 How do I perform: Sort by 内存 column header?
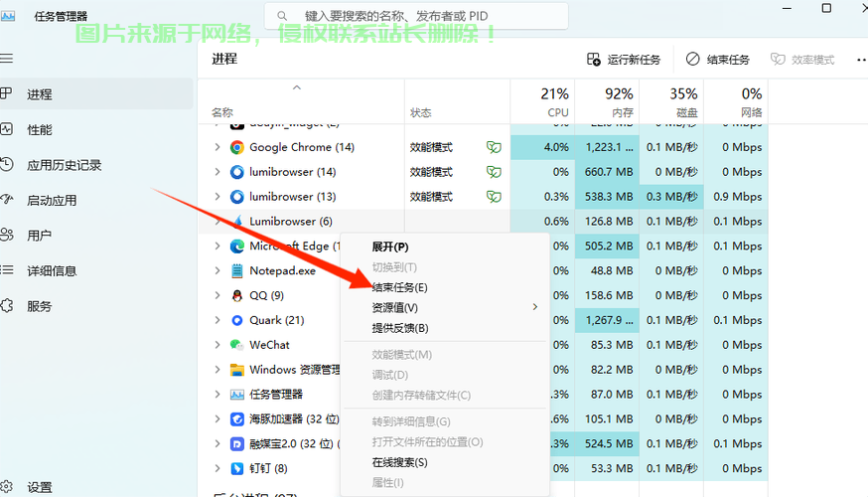(x=607, y=101)
